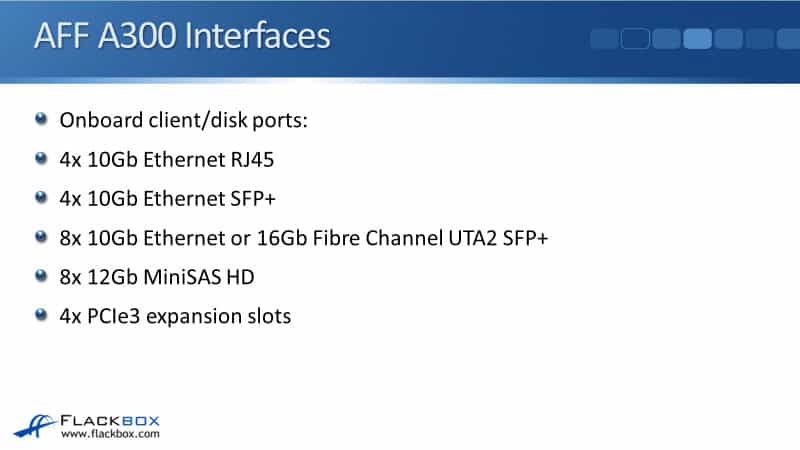Click the bullet beside the UTA2 SFP+ line
Screen dimensions: 800x450
click(x=40, y=237)
